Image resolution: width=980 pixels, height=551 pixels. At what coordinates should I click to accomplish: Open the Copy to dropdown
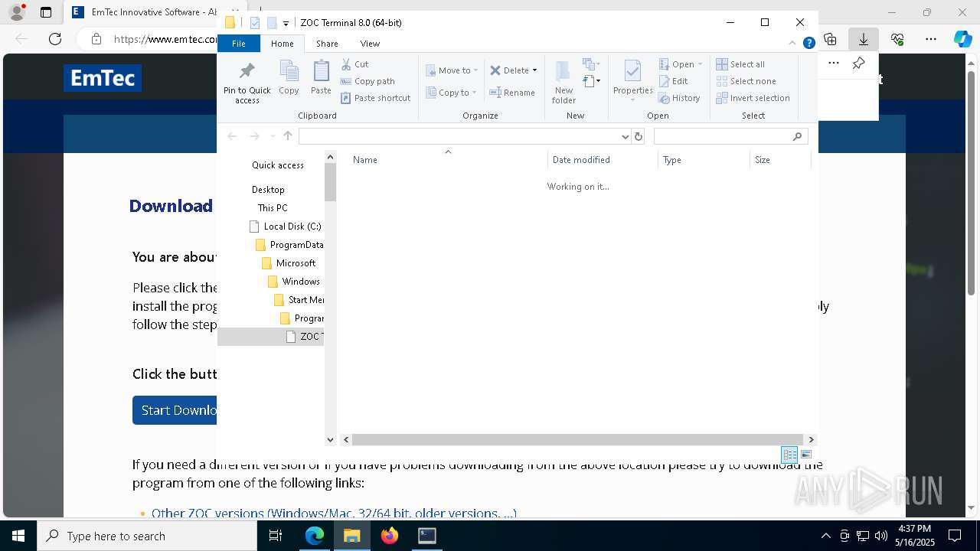(x=452, y=93)
